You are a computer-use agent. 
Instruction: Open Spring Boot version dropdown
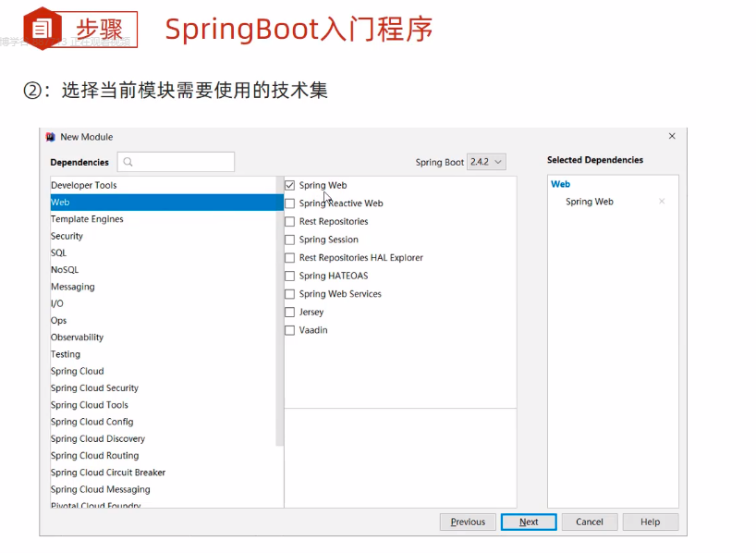pyautogui.click(x=486, y=162)
